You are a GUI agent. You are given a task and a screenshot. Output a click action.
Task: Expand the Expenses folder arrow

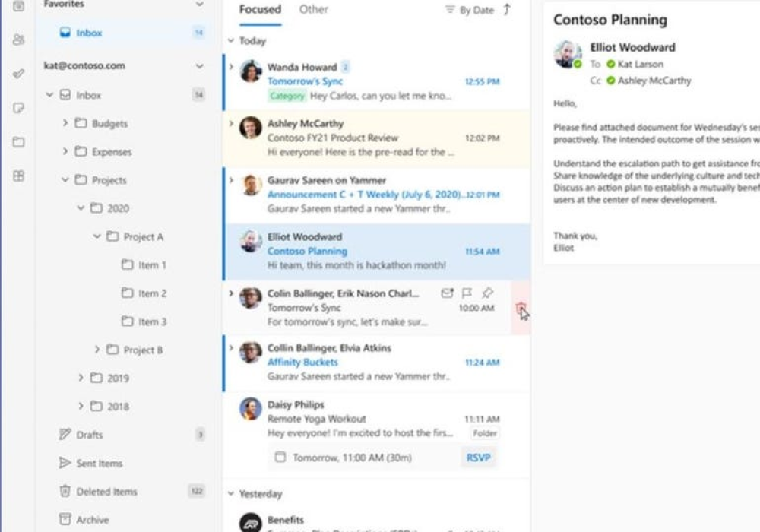point(65,151)
